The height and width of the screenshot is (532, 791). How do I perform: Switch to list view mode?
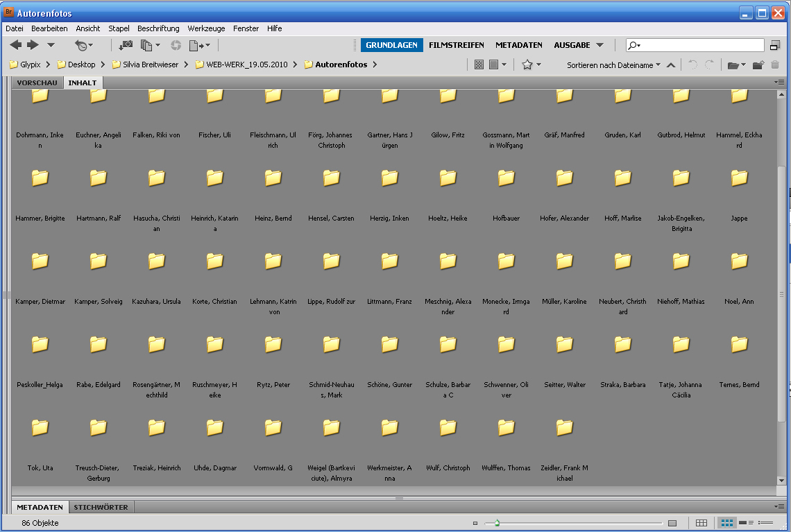(x=765, y=523)
